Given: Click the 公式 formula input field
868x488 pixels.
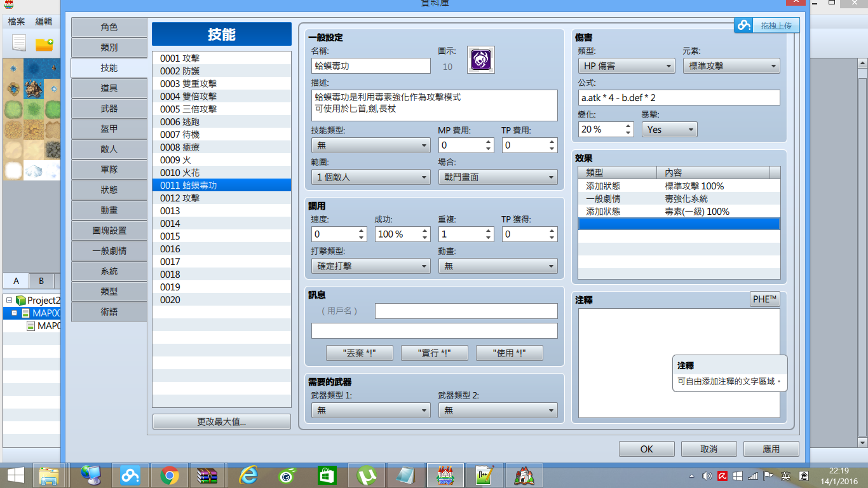Looking at the screenshot, I should point(679,97).
